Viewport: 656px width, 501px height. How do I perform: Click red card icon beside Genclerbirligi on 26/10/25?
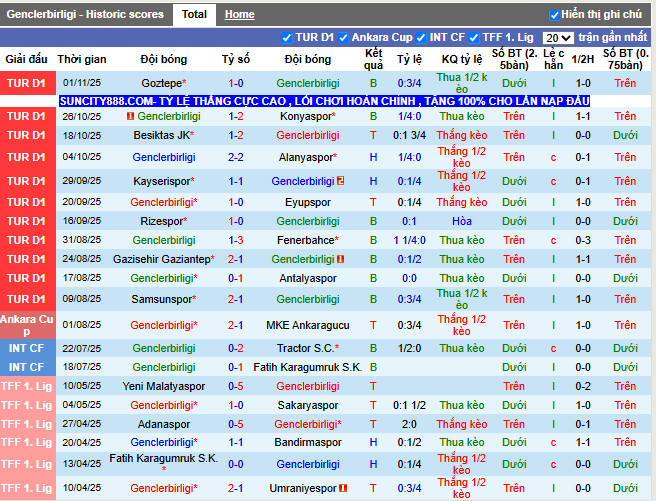click(x=130, y=116)
